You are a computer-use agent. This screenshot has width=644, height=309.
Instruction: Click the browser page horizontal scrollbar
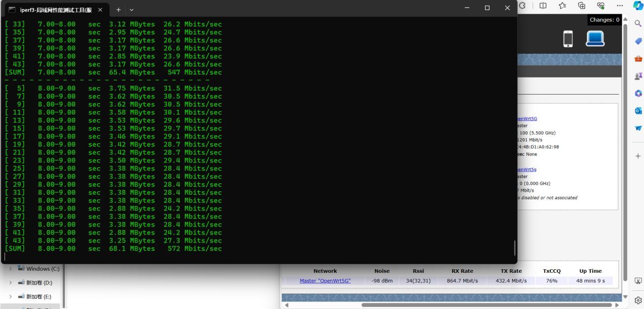click(486, 305)
